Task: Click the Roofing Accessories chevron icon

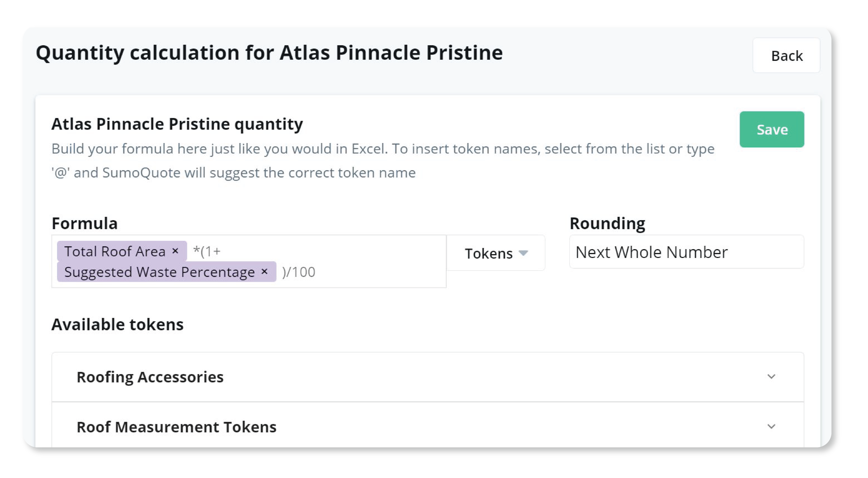Action: pyautogui.click(x=771, y=377)
